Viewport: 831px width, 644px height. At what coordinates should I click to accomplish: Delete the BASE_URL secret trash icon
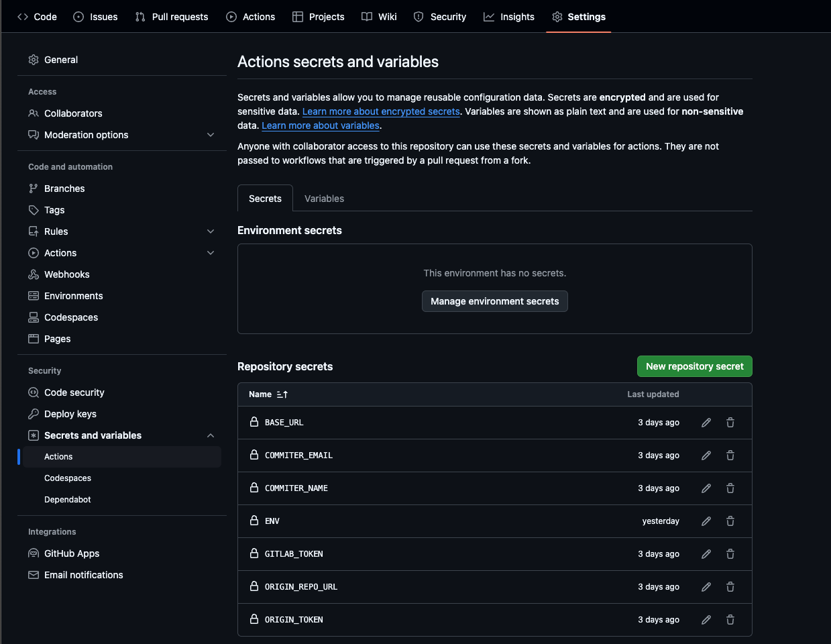pos(730,423)
